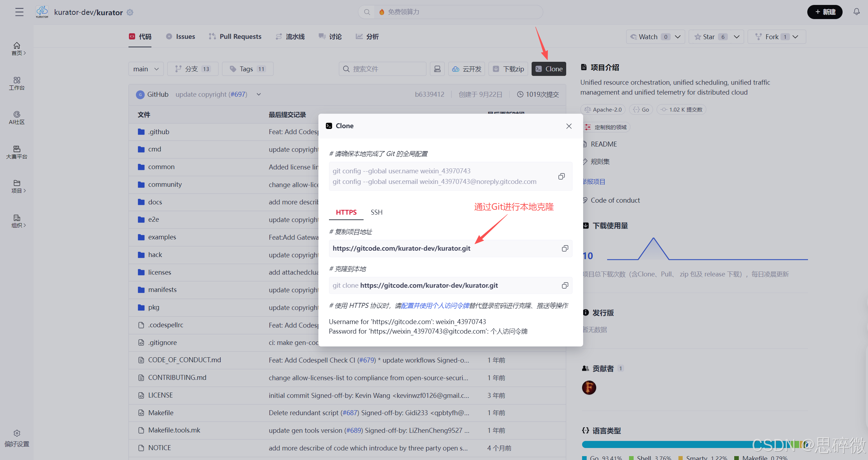Copy the HTTPS project URL
Image resolution: width=868 pixels, height=460 pixels.
(565, 249)
